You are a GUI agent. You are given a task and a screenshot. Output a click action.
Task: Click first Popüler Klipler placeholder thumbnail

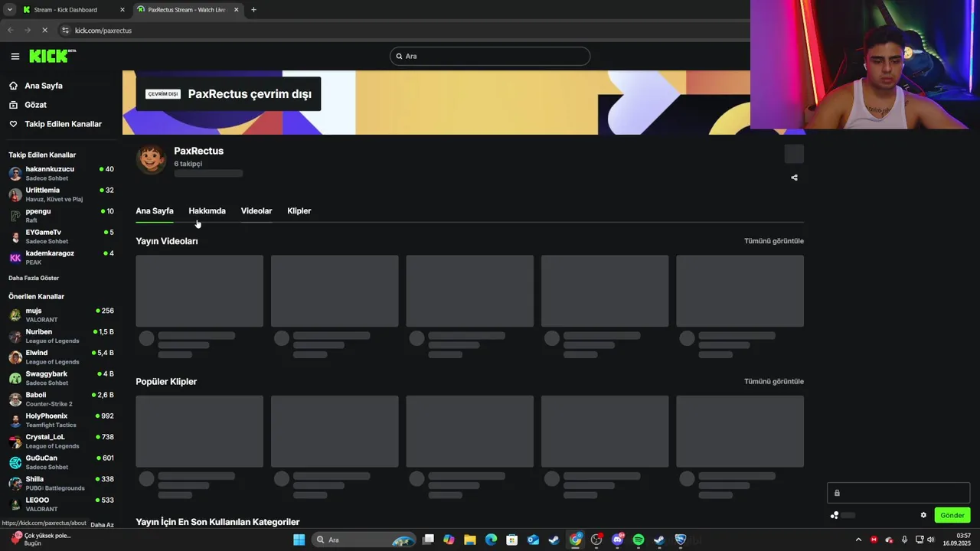(x=199, y=431)
